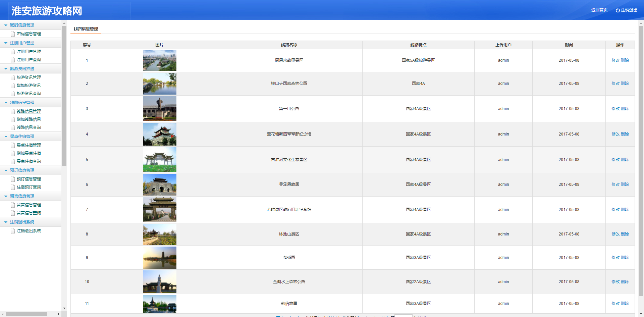The image size is (644, 317).
Task: Click 修改 for 吴承恩故居
Action: [x=615, y=184]
